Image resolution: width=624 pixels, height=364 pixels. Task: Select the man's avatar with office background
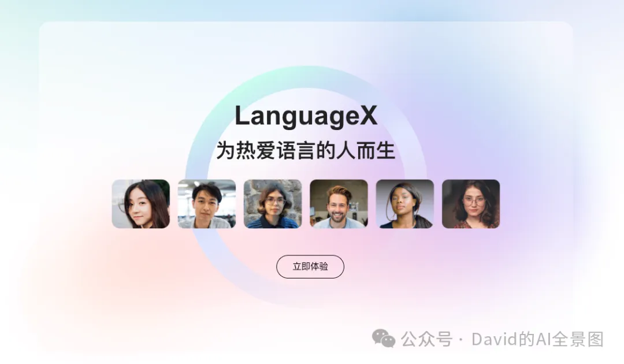[x=206, y=204]
